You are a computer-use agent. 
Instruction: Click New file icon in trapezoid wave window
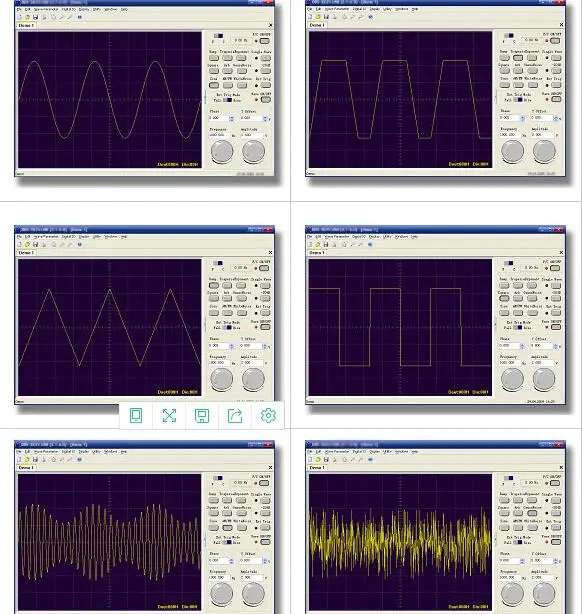click(310, 17)
